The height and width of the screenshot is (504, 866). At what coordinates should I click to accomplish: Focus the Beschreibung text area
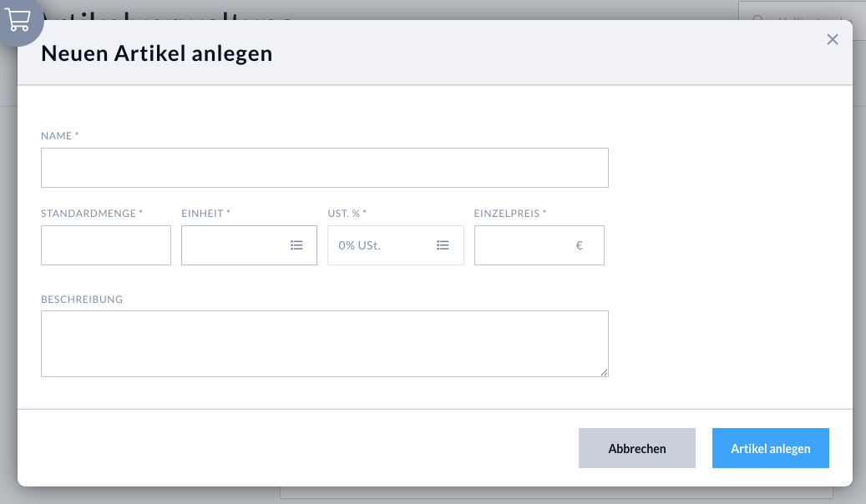coord(324,343)
